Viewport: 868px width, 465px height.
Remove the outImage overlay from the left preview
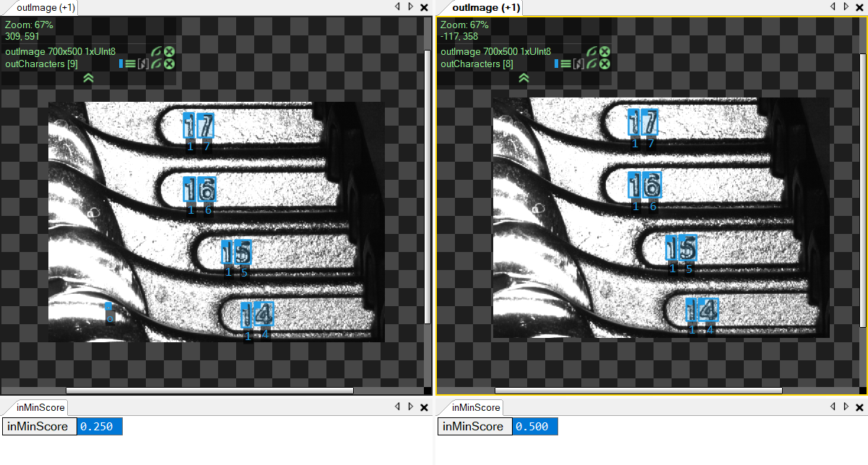coord(169,51)
